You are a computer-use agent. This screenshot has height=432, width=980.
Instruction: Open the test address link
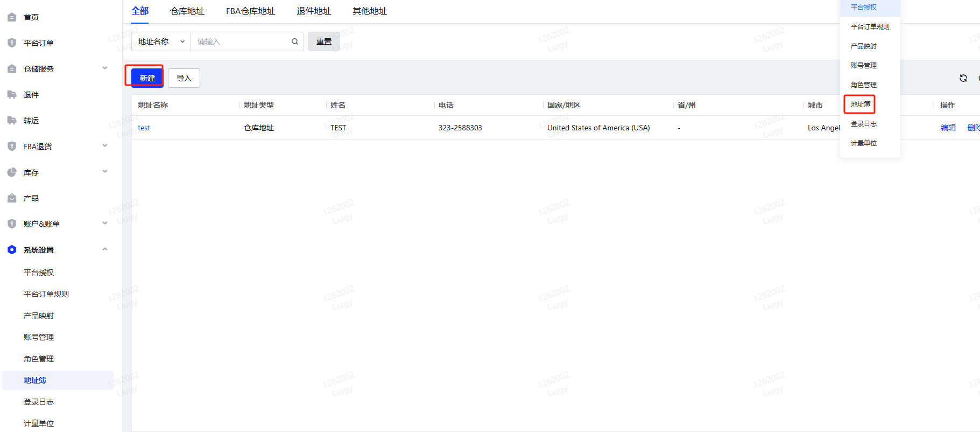(144, 128)
